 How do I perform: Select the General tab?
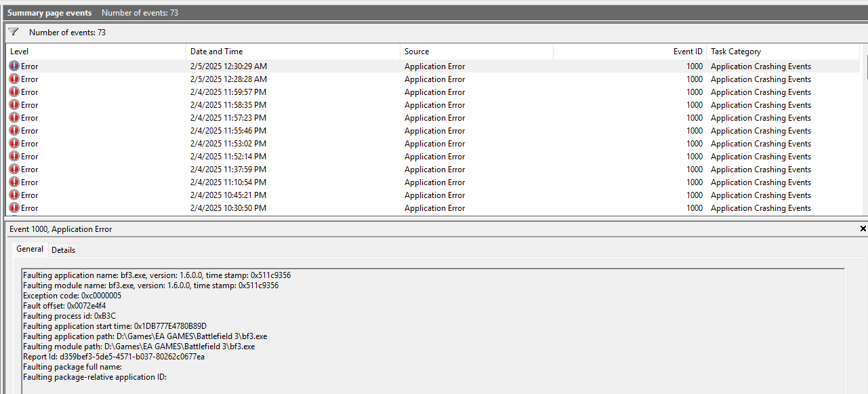[30, 250]
